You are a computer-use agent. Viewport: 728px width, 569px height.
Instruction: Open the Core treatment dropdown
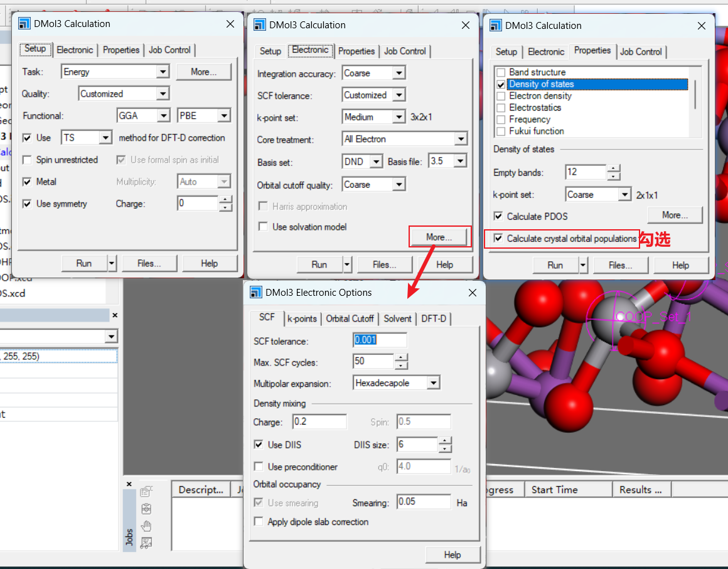pos(461,139)
